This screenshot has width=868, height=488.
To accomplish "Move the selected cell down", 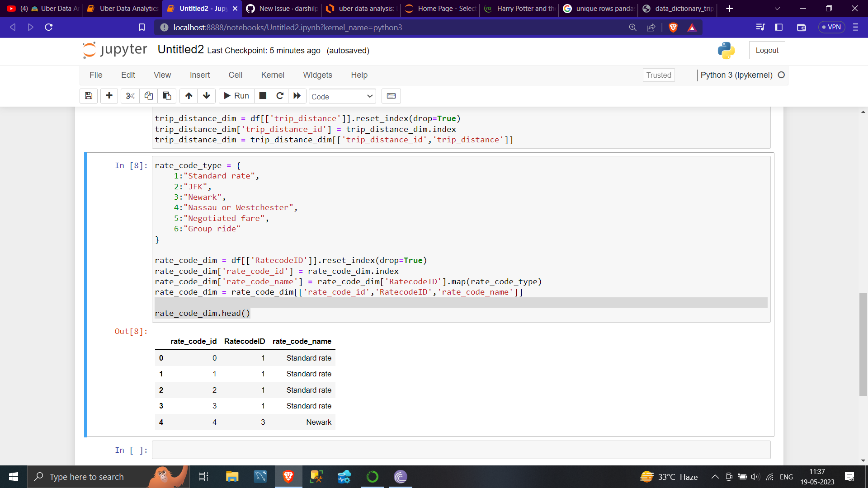I will 206,96.
